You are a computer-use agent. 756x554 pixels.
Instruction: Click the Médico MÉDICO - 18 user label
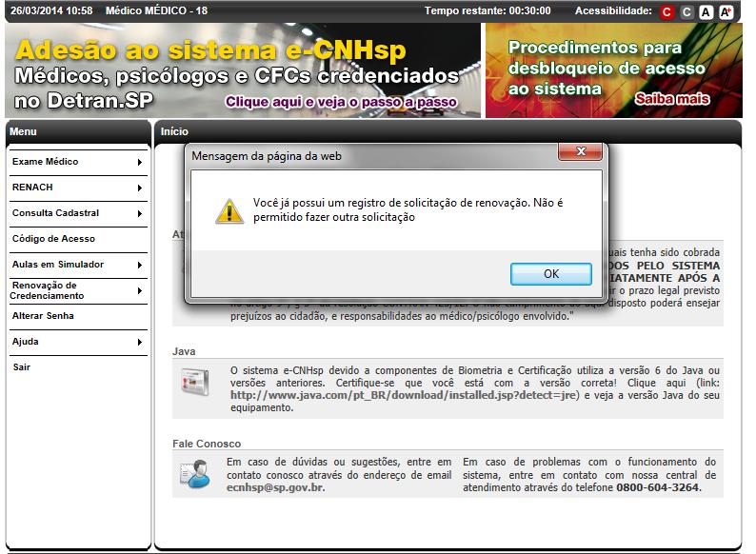pos(157,10)
